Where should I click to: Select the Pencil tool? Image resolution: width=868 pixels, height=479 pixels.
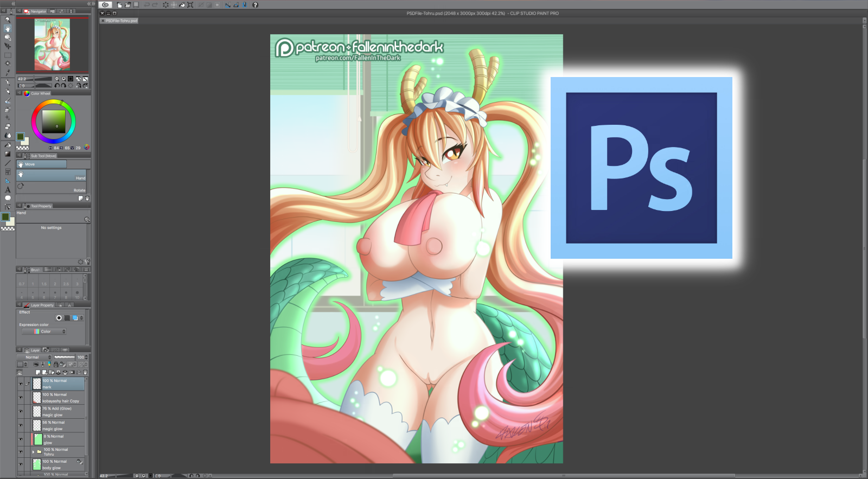click(8, 92)
